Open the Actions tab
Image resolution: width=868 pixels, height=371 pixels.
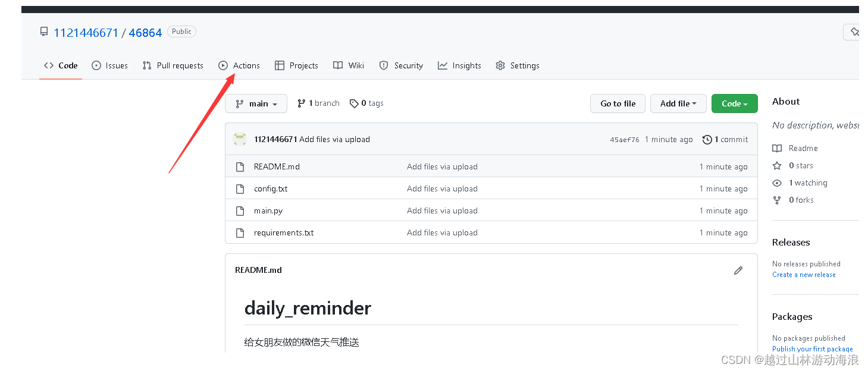239,65
